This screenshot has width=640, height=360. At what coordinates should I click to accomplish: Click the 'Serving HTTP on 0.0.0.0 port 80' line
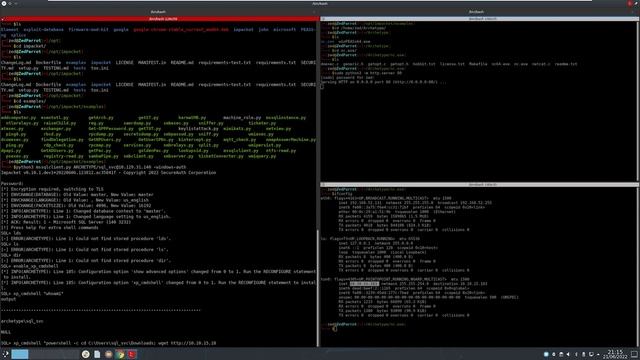384,82
